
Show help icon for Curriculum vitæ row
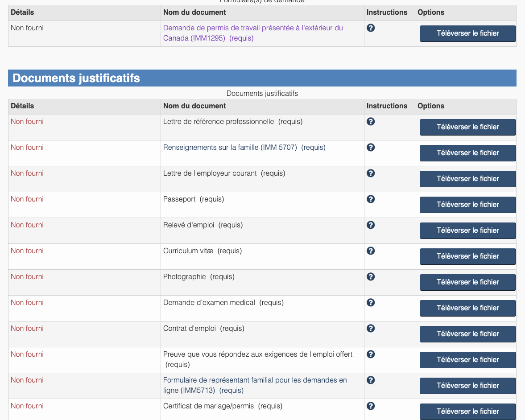point(371,251)
